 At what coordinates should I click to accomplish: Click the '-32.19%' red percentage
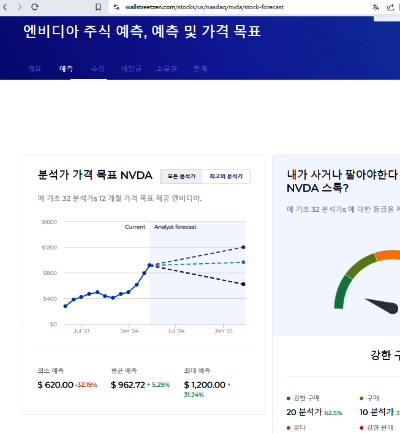[x=86, y=385]
